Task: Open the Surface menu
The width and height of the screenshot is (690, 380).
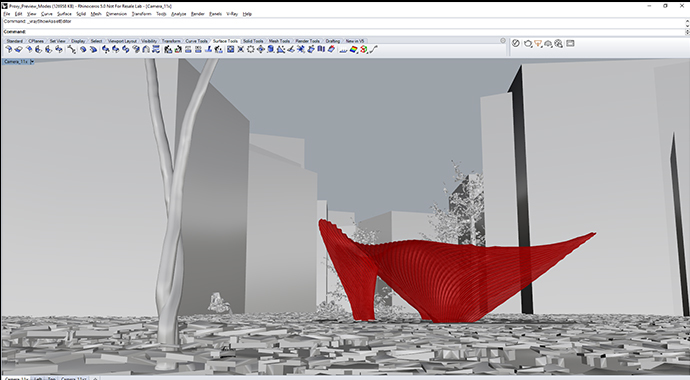Action: [64, 14]
